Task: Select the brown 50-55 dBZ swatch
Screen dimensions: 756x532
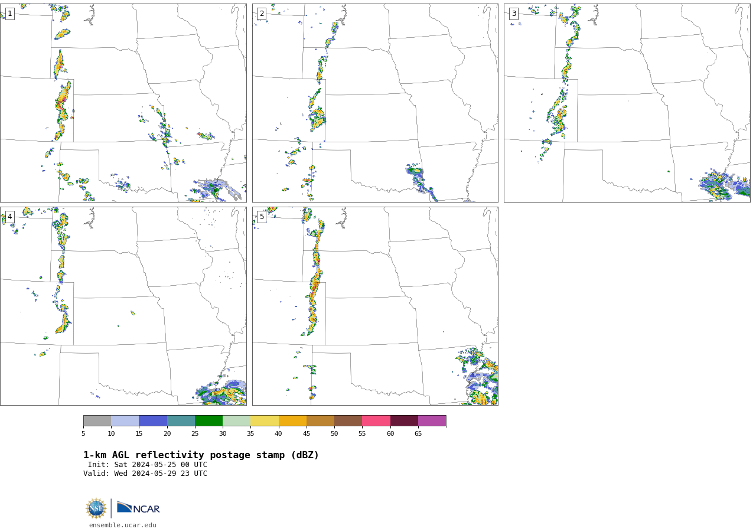Action: (x=348, y=421)
